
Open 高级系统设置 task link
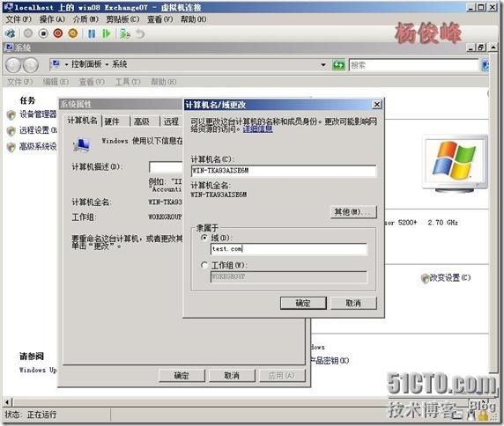(x=38, y=147)
